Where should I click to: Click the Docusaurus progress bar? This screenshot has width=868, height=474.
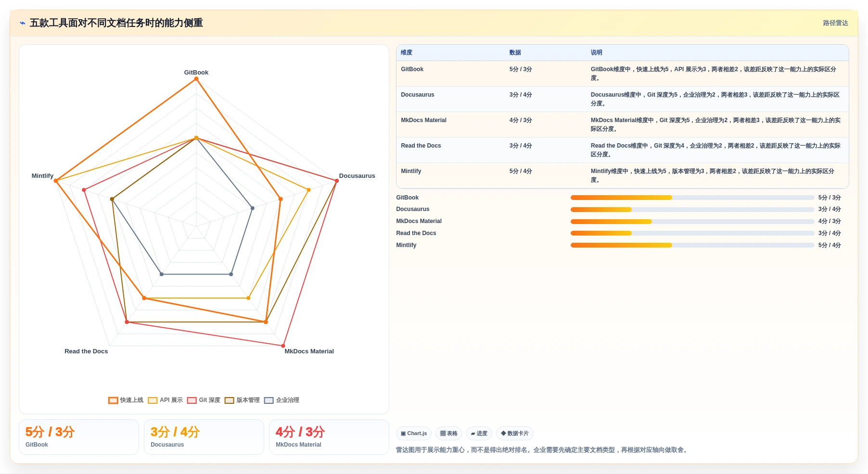click(x=692, y=210)
